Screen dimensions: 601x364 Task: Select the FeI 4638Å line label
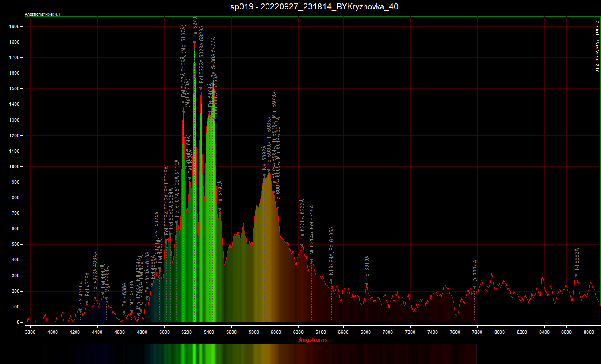124,295
